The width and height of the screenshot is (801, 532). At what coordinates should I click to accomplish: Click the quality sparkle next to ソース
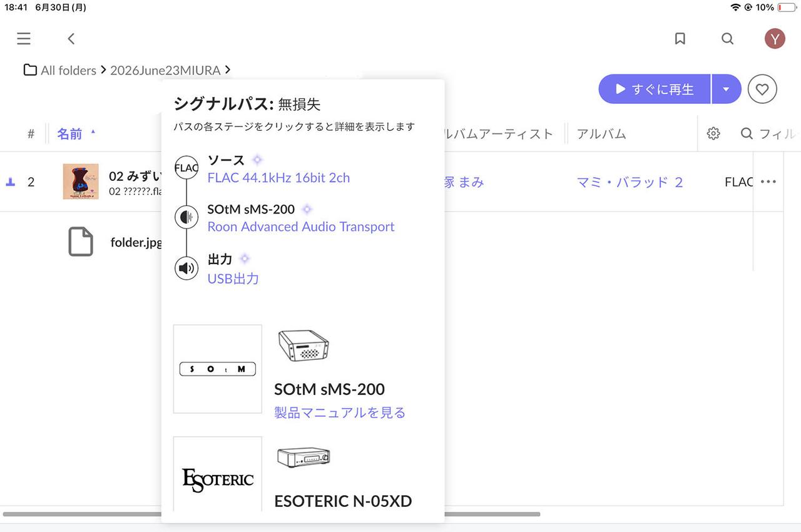[257, 160]
